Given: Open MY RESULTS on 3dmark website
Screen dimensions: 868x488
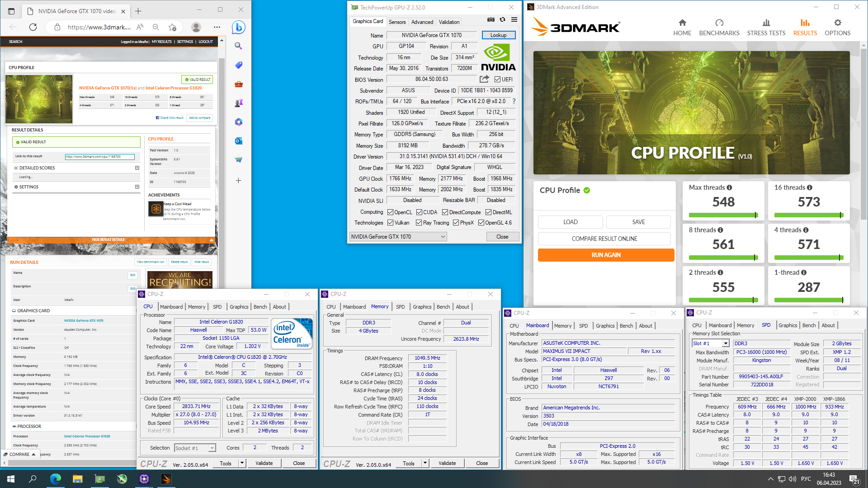Looking at the screenshot, I should point(161,42).
